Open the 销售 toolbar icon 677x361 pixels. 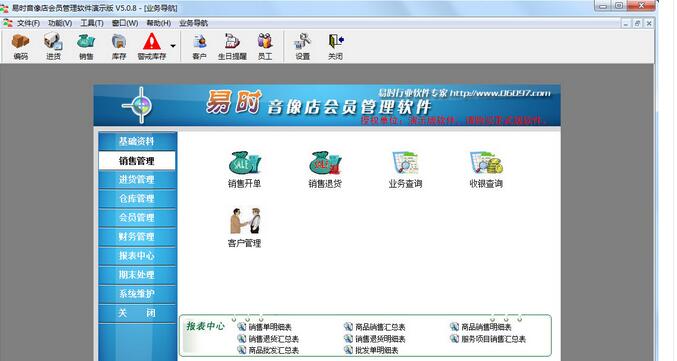pos(86,47)
